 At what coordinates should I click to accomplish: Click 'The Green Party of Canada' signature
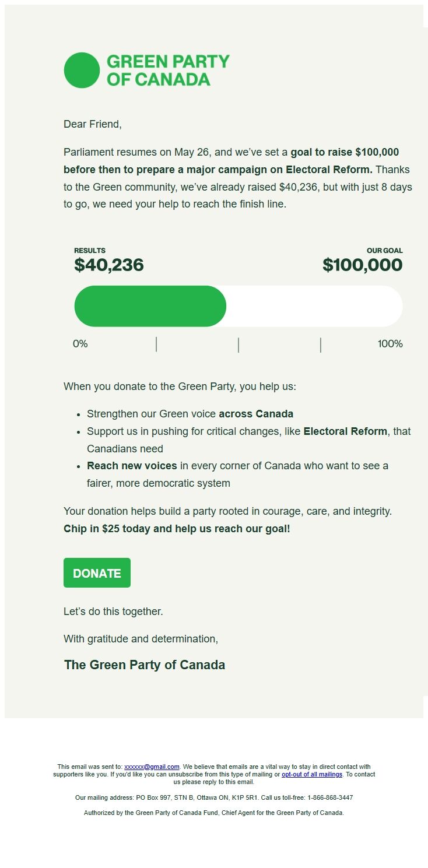click(145, 665)
